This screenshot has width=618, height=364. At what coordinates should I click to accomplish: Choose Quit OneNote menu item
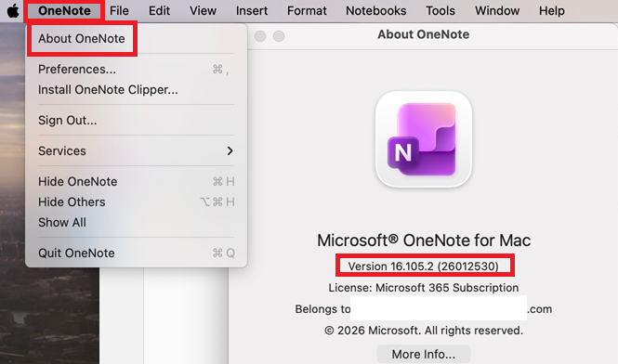[136, 253]
